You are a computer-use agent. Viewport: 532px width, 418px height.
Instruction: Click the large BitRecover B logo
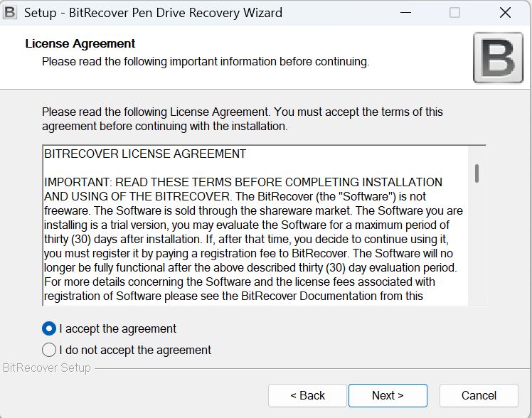(498, 58)
